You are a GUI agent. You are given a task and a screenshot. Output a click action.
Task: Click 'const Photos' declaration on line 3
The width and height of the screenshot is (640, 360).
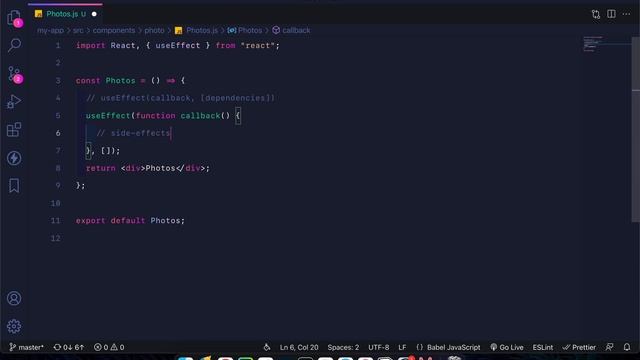click(105, 81)
